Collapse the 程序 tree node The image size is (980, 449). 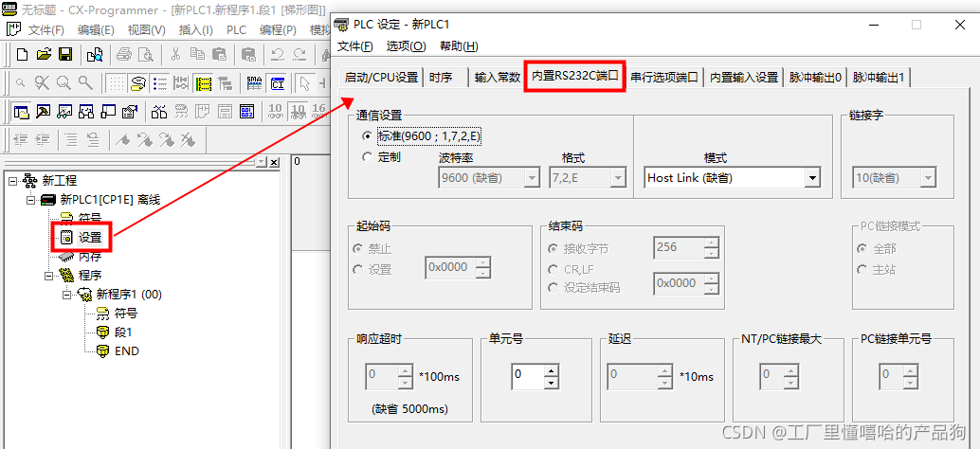pos(48,276)
